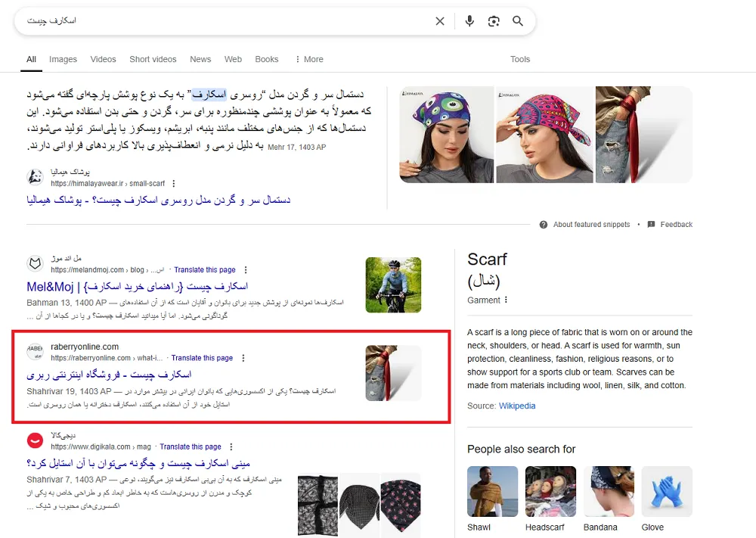Select the All results tab
This screenshot has height=538, width=756.
tap(31, 59)
